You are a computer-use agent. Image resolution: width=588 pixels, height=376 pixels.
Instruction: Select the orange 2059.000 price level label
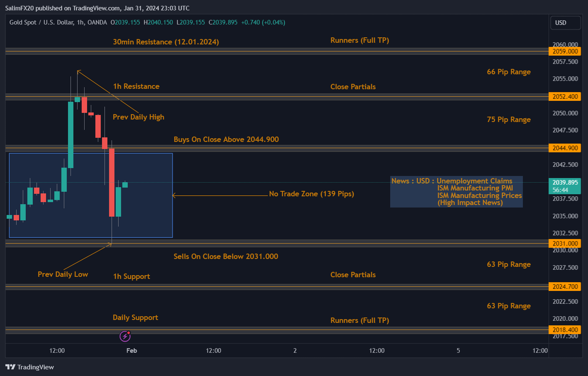(x=565, y=51)
